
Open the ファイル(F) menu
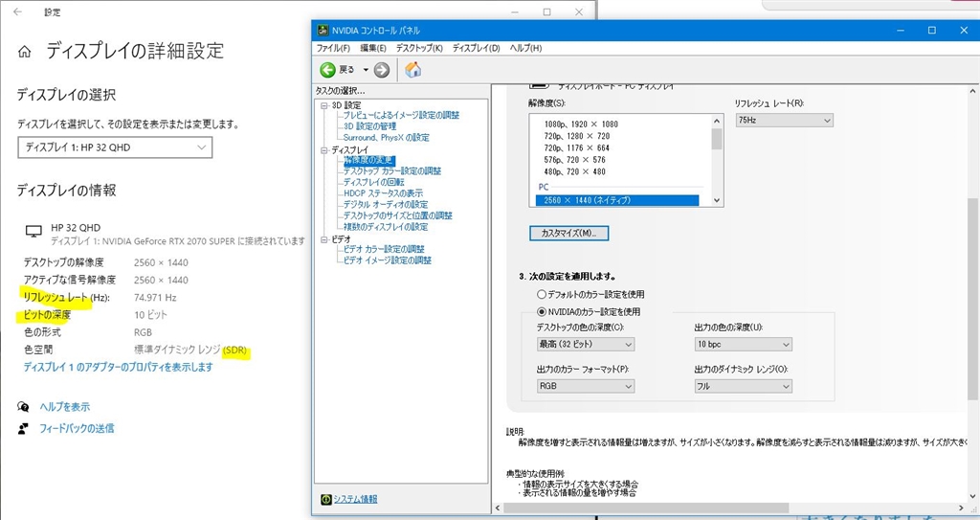[333, 48]
